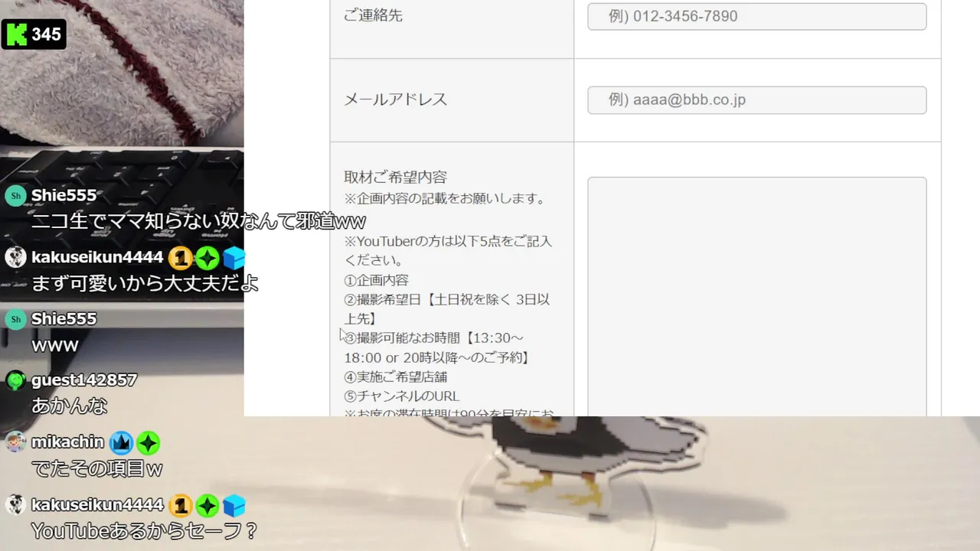
Task: Click chat message あかんな
Action: (x=70, y=406)
